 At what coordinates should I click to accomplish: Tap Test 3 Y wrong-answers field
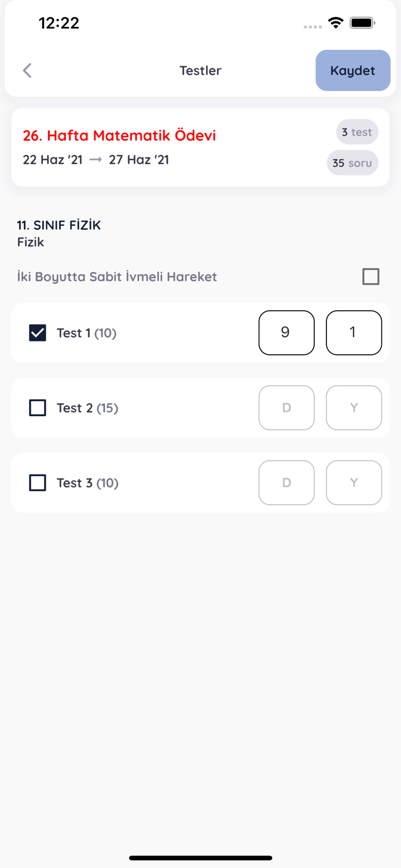(x=354, y=483)
